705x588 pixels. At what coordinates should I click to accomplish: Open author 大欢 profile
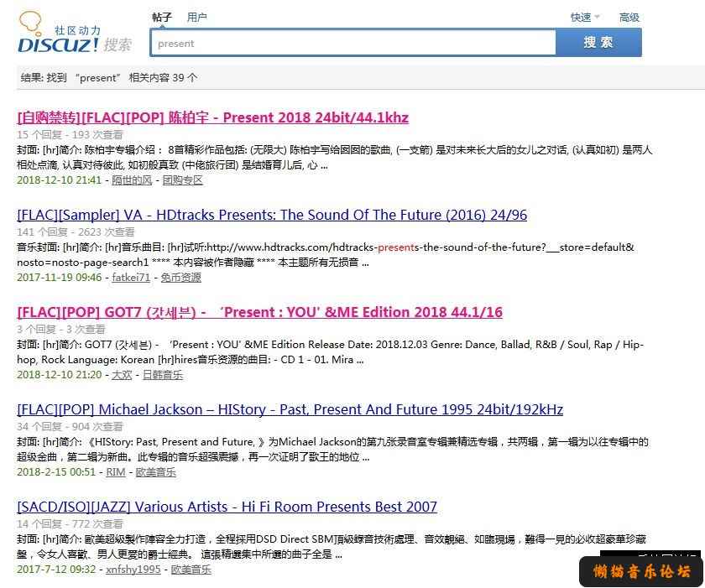[122, 375]
